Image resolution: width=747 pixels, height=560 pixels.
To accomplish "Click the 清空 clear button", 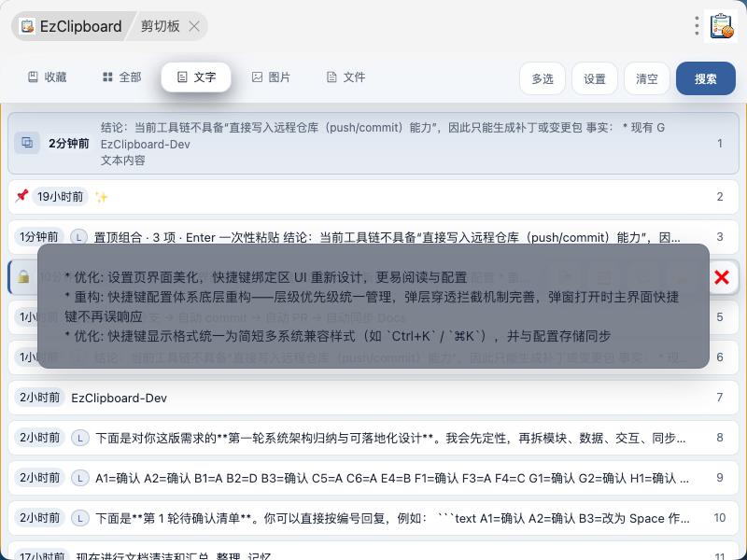I will coord(646,78).
